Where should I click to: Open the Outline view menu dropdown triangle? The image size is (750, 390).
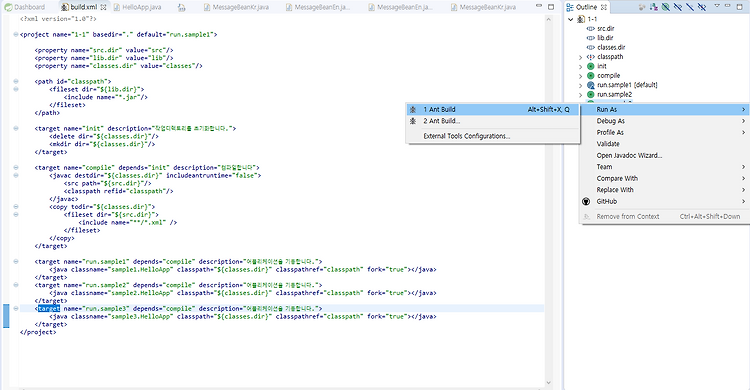(717, 6)
